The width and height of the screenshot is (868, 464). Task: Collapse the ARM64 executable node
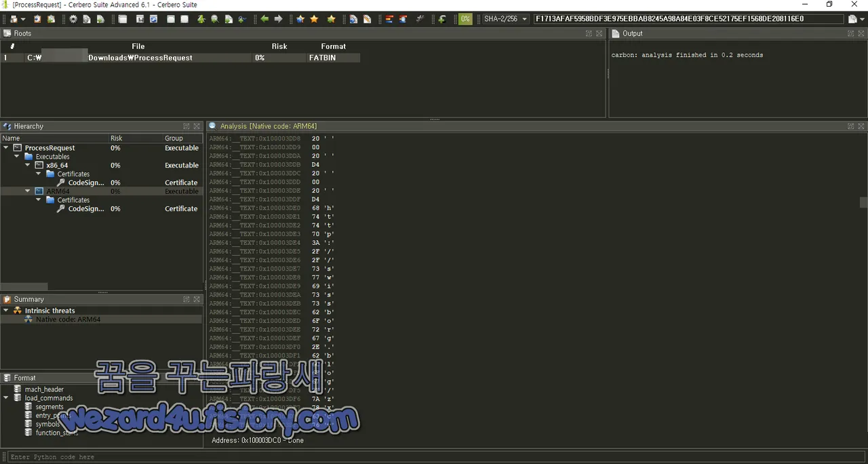coord(28,191)
